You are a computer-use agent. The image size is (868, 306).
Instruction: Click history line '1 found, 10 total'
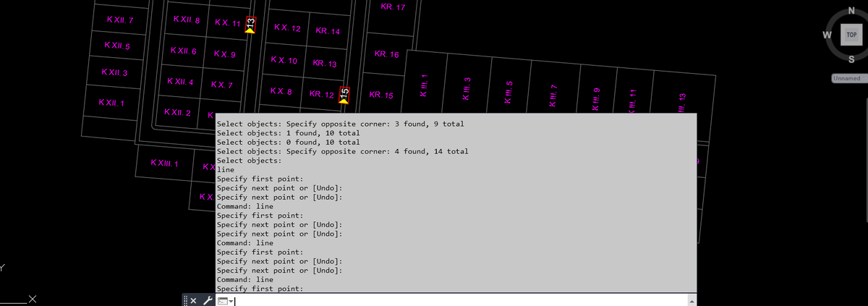coord(289,133)
